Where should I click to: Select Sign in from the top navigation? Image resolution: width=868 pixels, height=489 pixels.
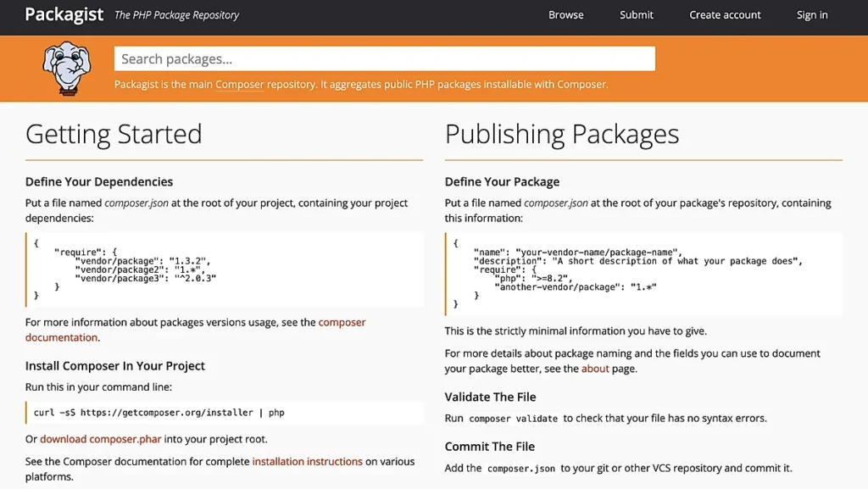point(811,15)
